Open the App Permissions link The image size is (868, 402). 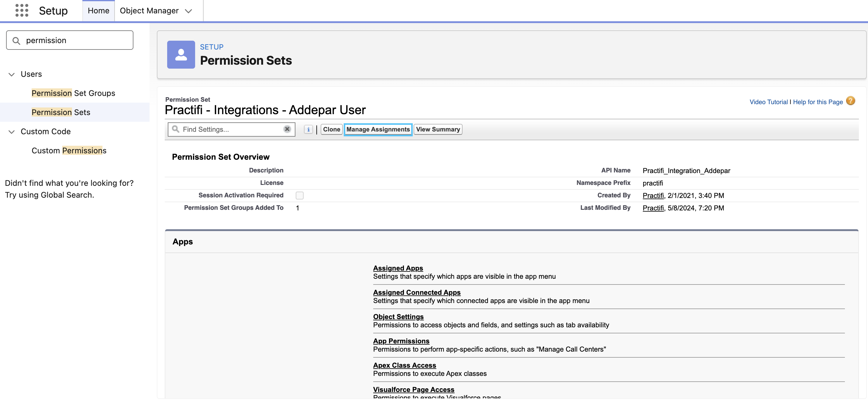401,341
